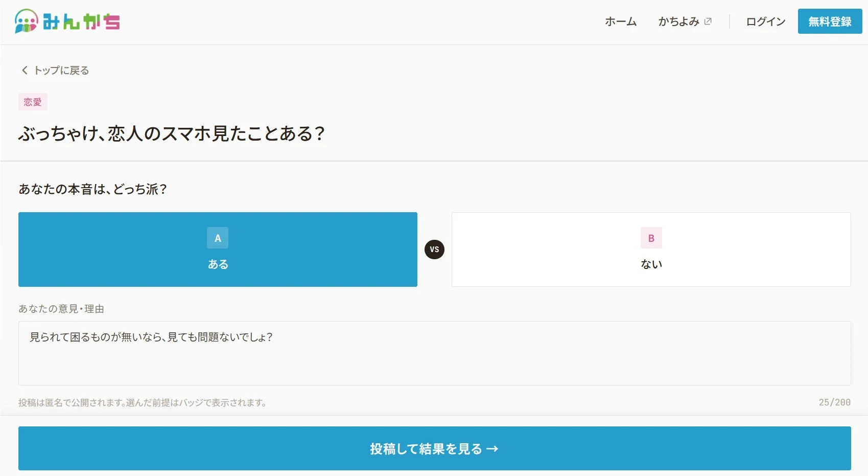Submit with 投稿して結果を見る button
This screenshot has height=476, width=868.
point(435,448)
